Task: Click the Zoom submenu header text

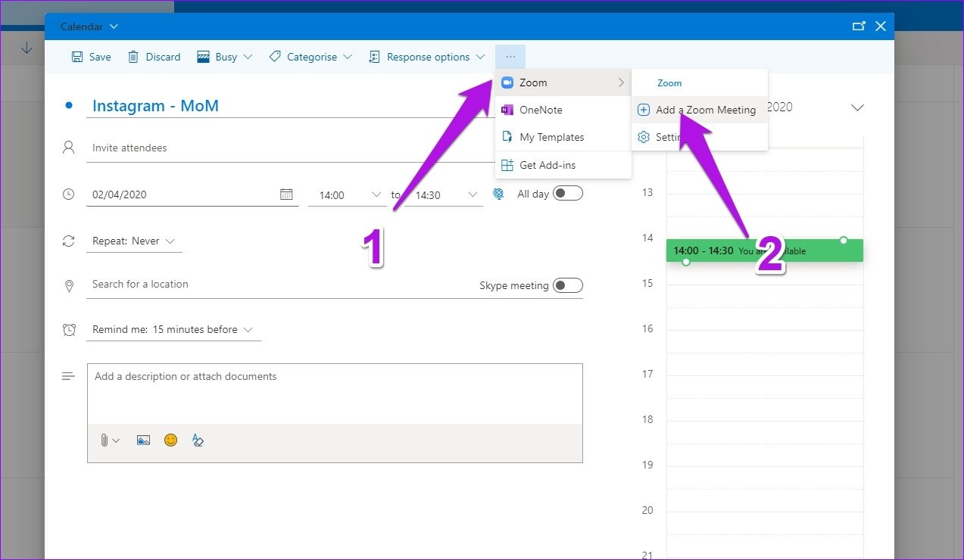Action: 669,83
